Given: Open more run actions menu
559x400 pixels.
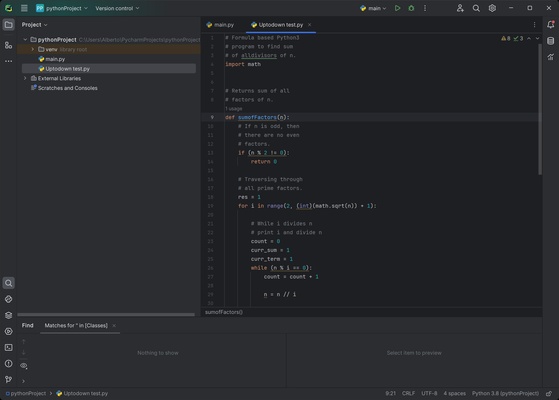Looking at the screenshot, I should 425,8.
